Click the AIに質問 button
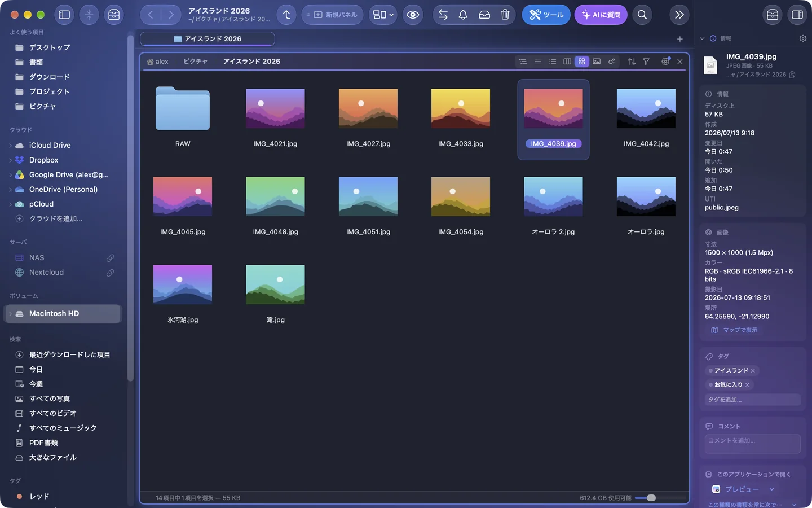The height and width of the screenshot is (508, 812). (601, 15)
